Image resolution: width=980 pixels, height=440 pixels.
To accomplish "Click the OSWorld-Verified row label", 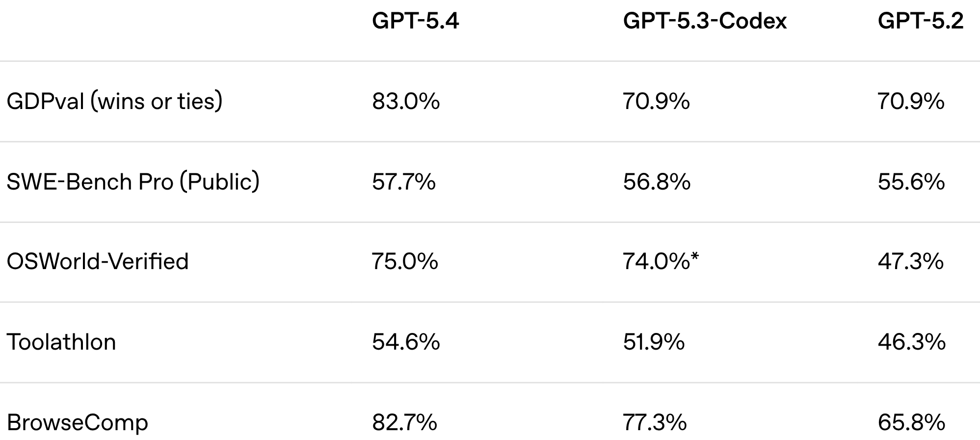I will click(98, 261).
